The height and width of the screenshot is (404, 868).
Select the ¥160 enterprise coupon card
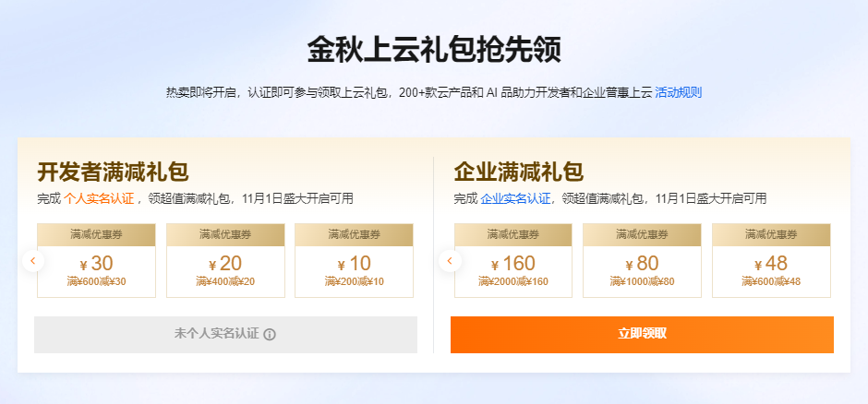(x=513, y=260)
